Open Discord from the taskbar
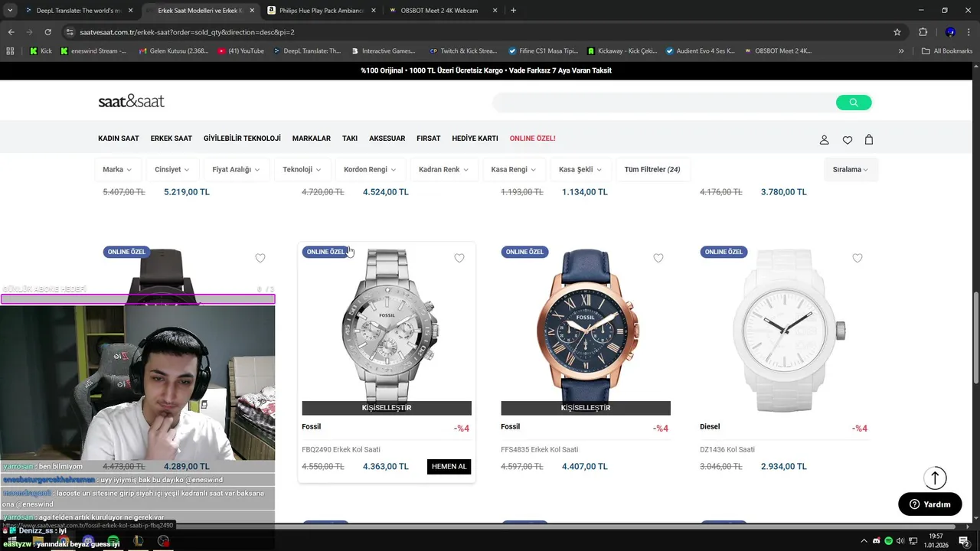Image resolution: width=980 pixels, height=551 pixels. click(88, 541)
